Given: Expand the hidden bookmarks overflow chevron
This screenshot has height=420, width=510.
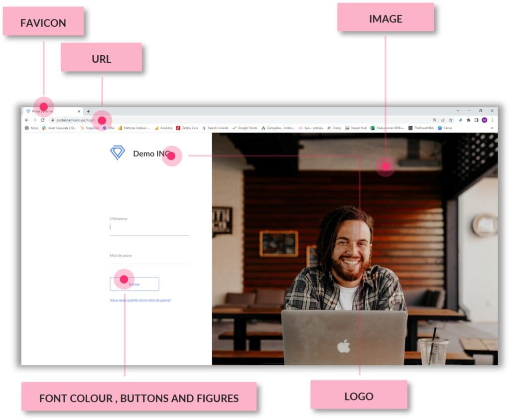Looking at the screenshot, I should tap(492, 128).
